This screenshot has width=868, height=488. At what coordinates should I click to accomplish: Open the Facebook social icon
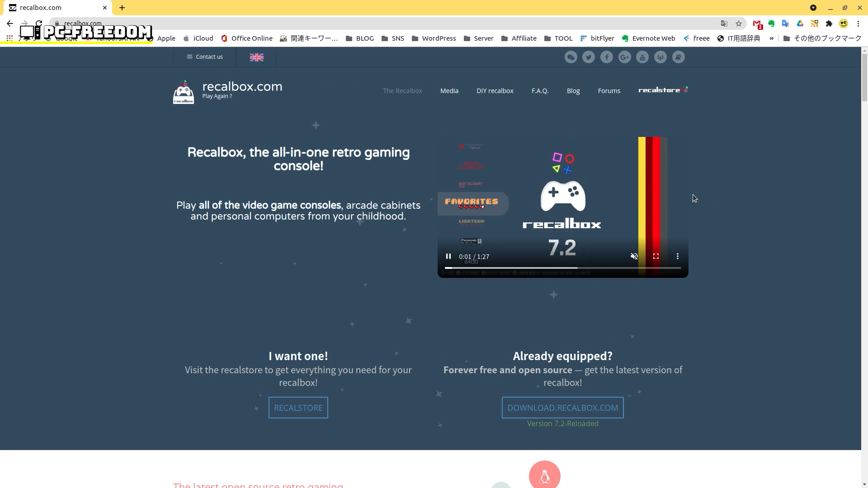[606, 57]
